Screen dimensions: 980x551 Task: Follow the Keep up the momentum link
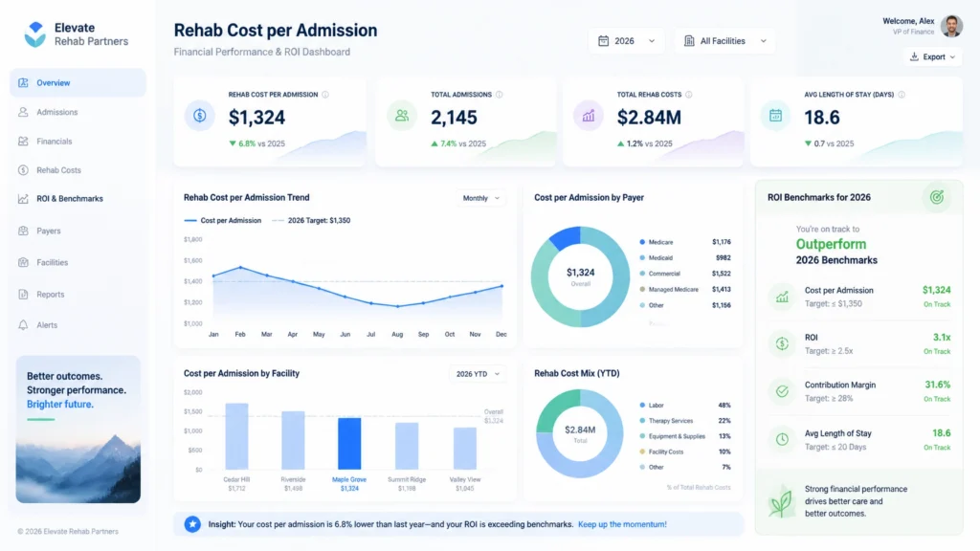click(x=622, y=524)
